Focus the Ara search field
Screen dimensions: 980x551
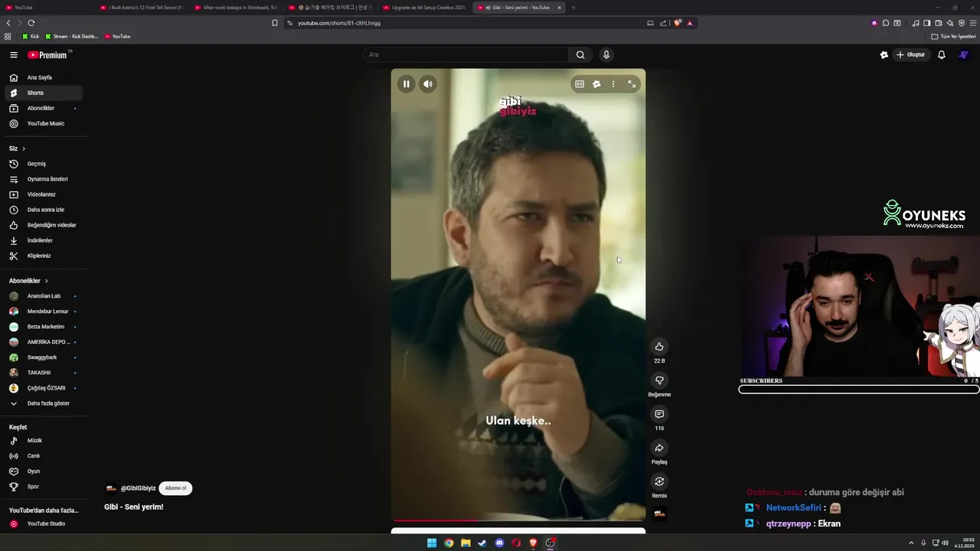465,55
